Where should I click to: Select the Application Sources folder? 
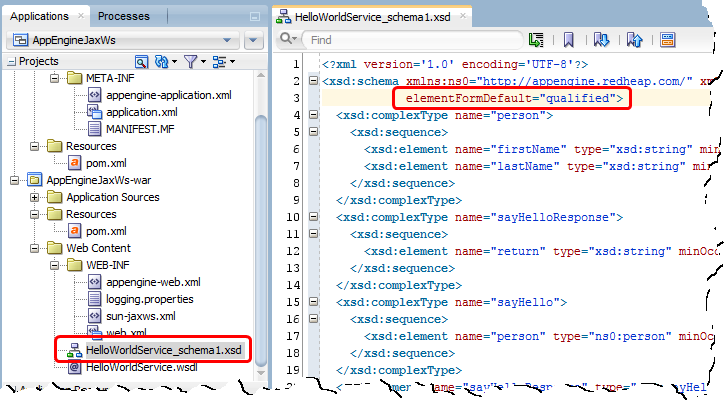[113, 197]
